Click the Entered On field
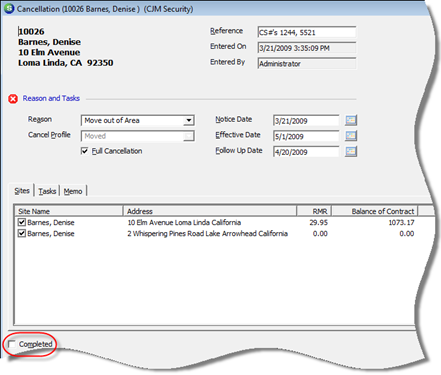Viewport: 441px width, 375px height. click(x=307, y=48)
